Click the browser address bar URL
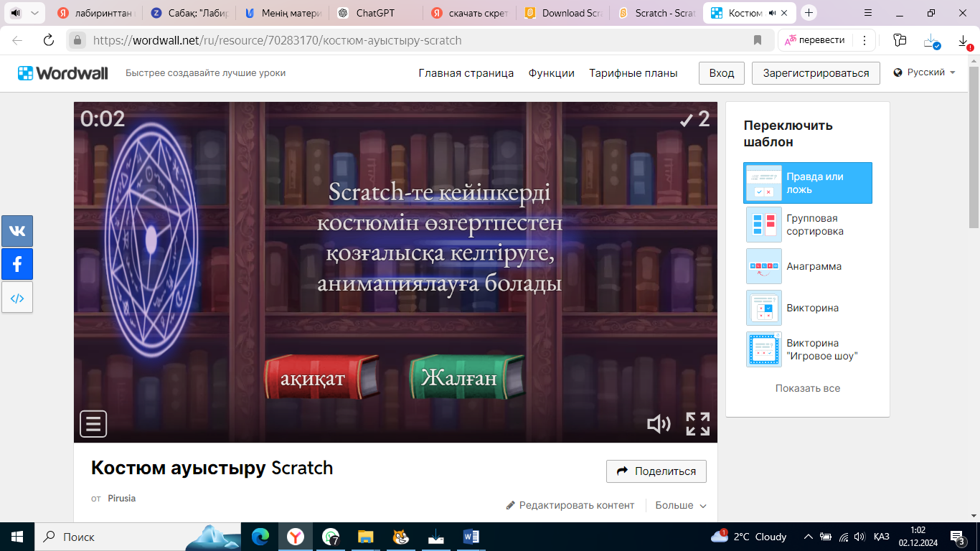980x551 pixels. [277, 40]
